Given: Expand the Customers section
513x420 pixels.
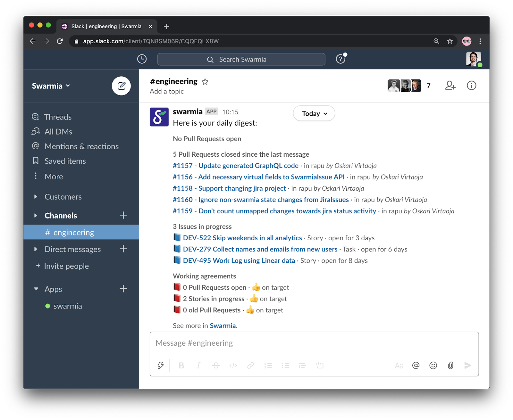Looking at the screenshot, I should [36, 197].
